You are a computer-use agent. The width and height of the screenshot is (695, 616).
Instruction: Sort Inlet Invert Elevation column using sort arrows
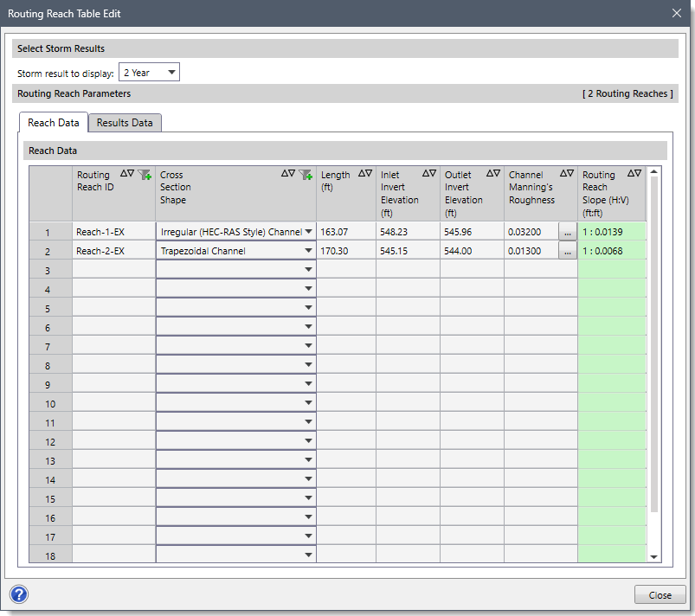pos(429,173)
